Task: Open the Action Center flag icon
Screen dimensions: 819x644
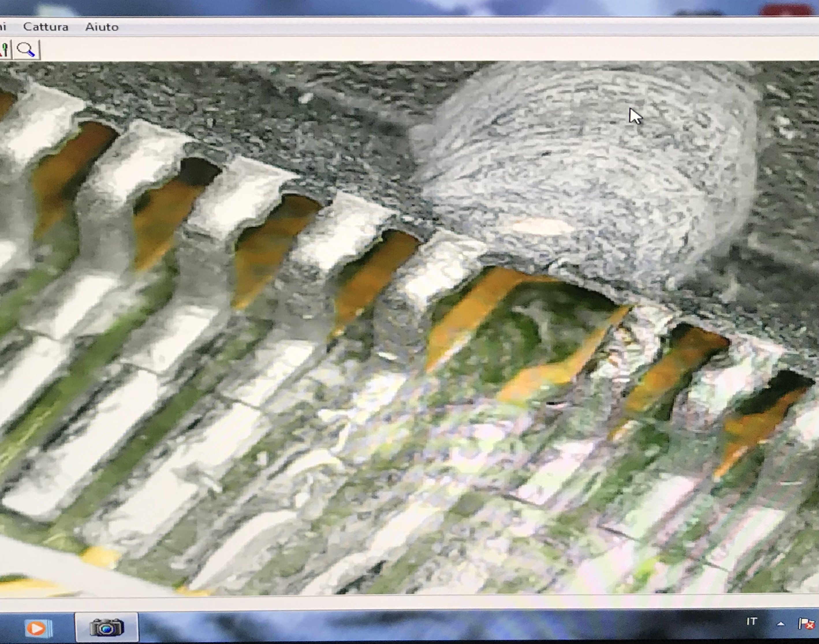Action: (x=807, y=624)
